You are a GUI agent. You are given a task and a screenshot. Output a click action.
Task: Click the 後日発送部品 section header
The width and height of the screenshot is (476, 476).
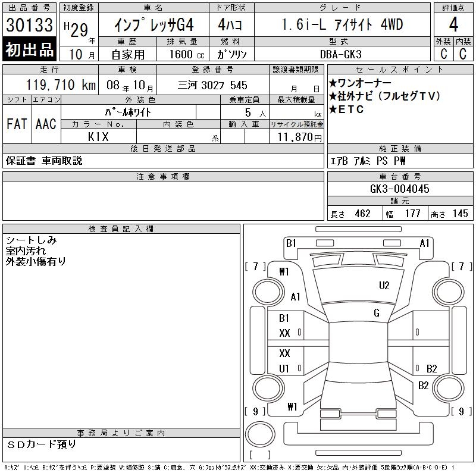pos(163,148)
